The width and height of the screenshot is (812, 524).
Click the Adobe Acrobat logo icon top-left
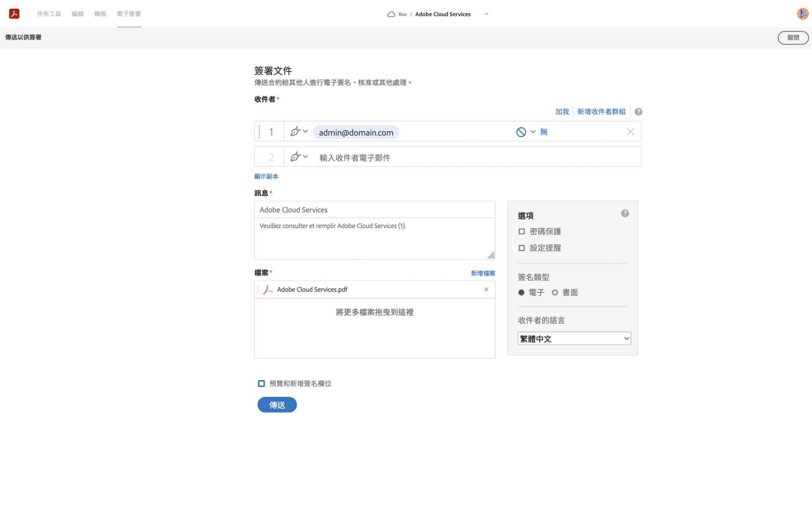13,13
